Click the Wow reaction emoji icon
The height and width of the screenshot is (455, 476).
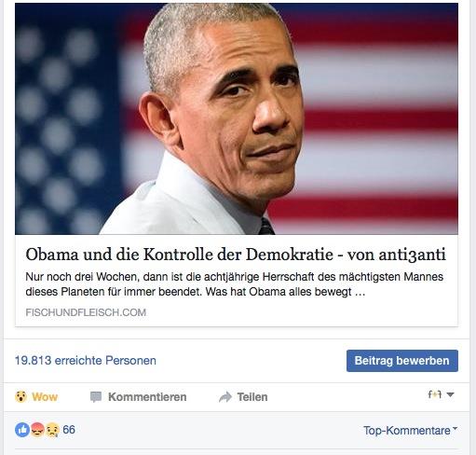[x=20, y=396]
